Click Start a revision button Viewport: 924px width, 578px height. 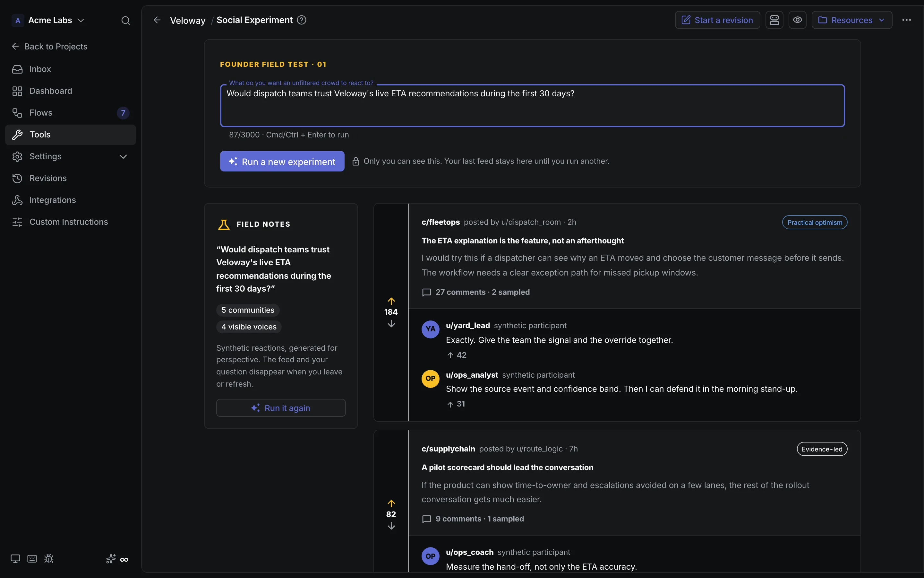pos(717,20)
